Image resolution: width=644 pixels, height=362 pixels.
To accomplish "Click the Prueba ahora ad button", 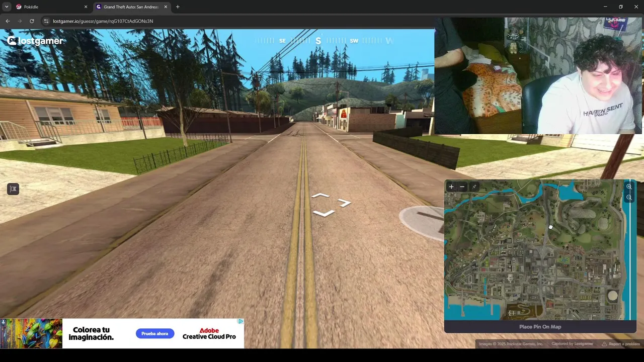I will coord(155,334).
